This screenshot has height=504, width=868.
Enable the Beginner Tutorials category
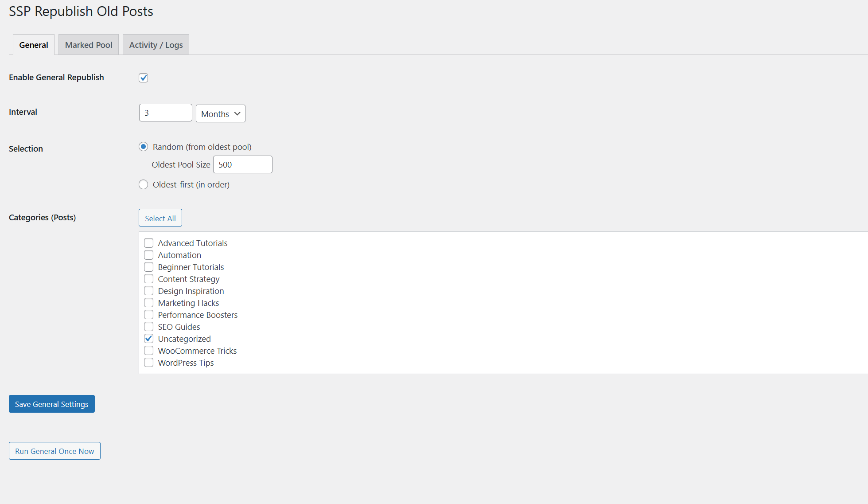tap(148, 267)
